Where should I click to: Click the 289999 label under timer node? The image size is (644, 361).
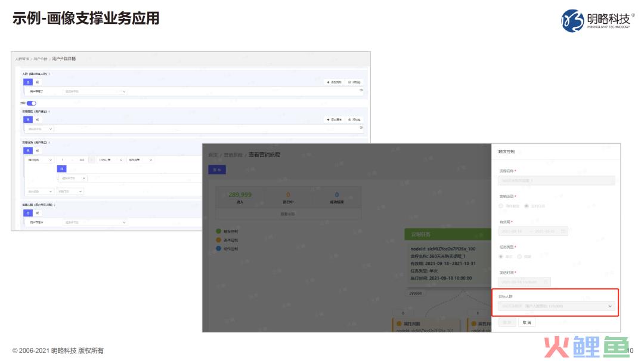coord(415,293)
